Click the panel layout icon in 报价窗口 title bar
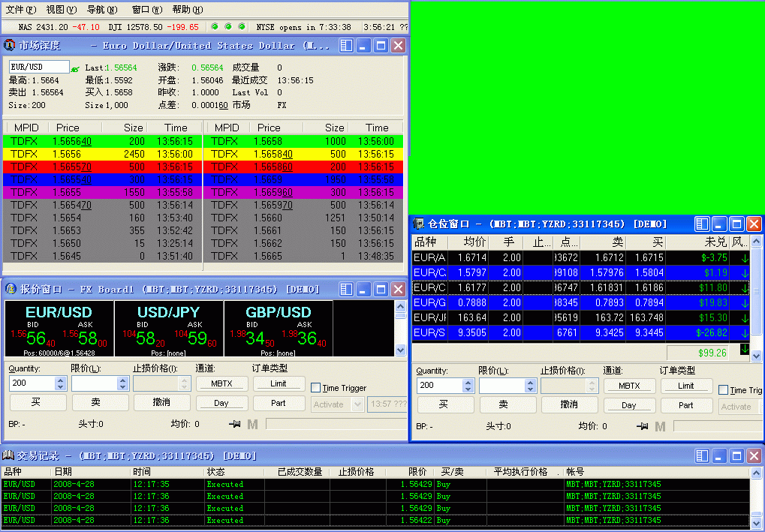The width and height of the screenshot is (765, 532). tap(346, 289)
